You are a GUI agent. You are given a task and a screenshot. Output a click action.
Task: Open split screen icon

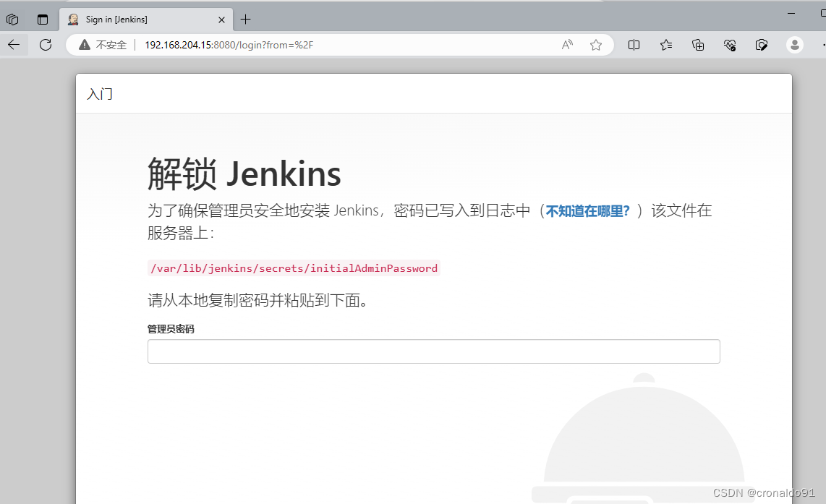click(x=634, y=45)
